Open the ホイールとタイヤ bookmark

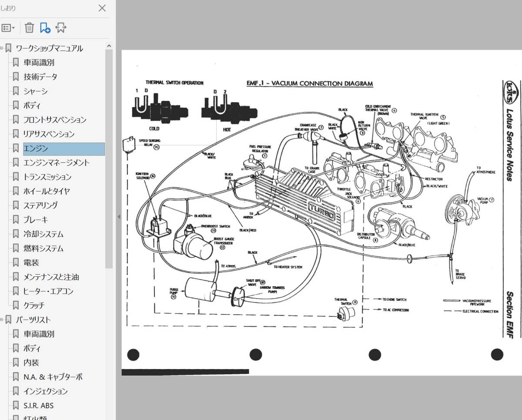click(47, 191)
